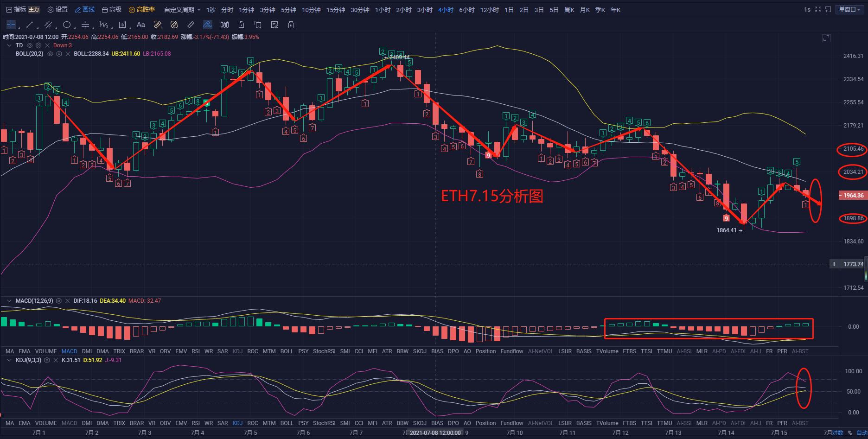Open the 单窗口 layout dropdown
868x439 pixels.
coord(850,9)
